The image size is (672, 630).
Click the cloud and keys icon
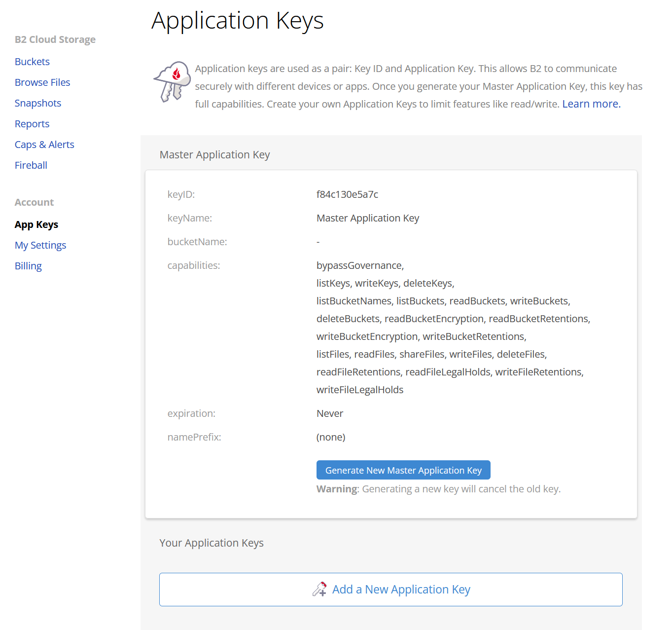coord(172,81)
